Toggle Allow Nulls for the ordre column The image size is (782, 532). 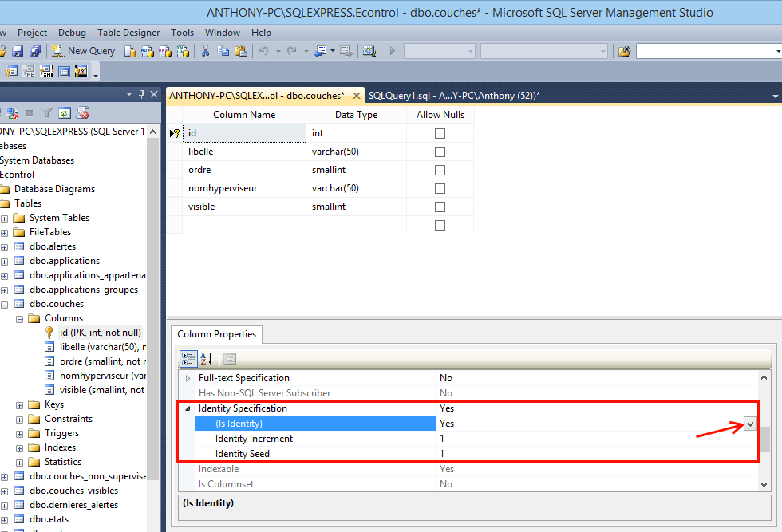pyautogui.click(x=440, y=171)
